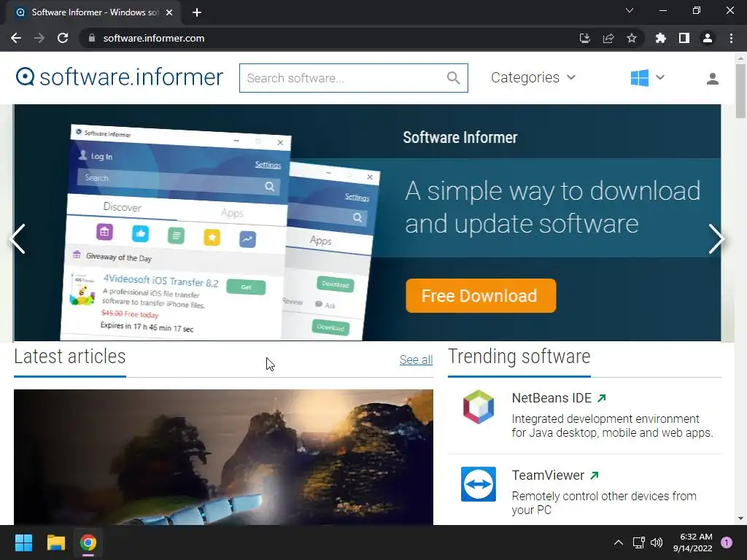Click the Software Informer banner title
Image resolution: width=747 pixels, height=560 pixels.
tap(460, 138)
